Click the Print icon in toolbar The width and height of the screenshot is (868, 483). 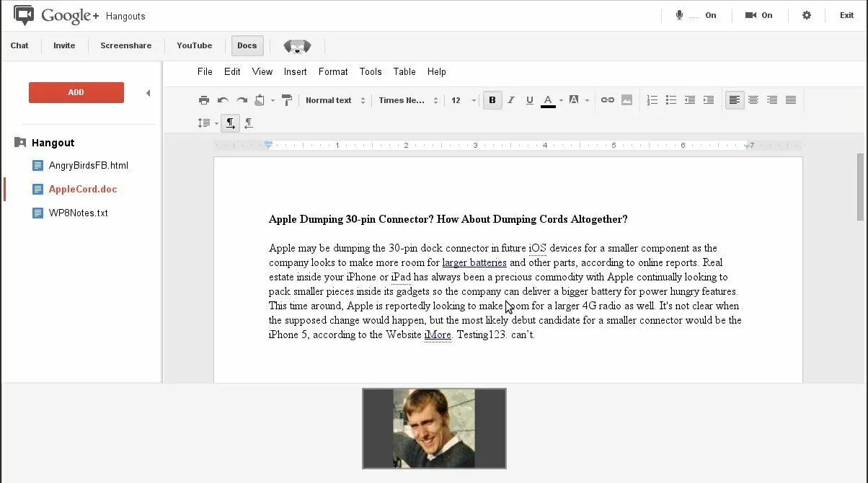point(204,100)
